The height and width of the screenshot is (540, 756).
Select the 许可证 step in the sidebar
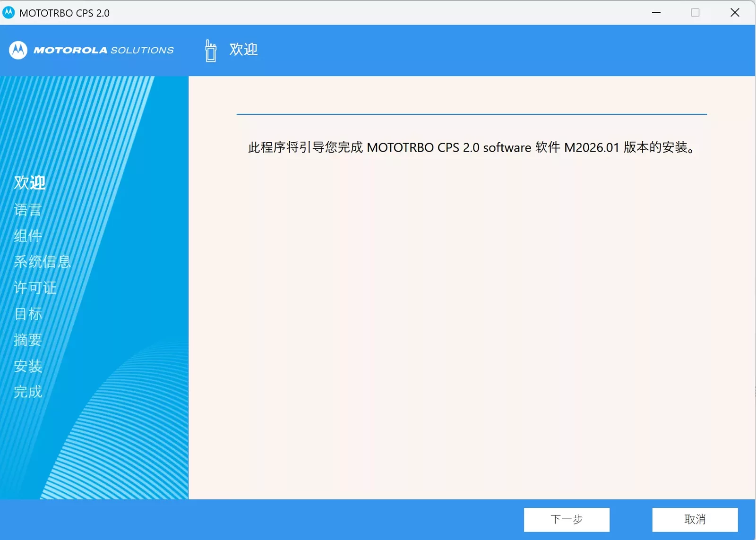click(35, 287)
